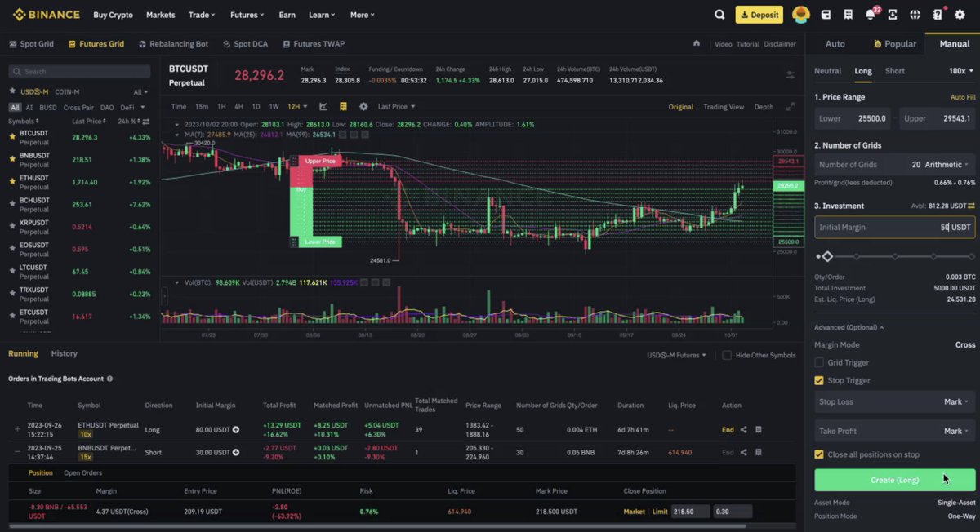Toggle BTCUSDT favorite star
Image resolution: width=980 pixels, height=532 pixels.
pyautogui.click(x=12, y=137)
